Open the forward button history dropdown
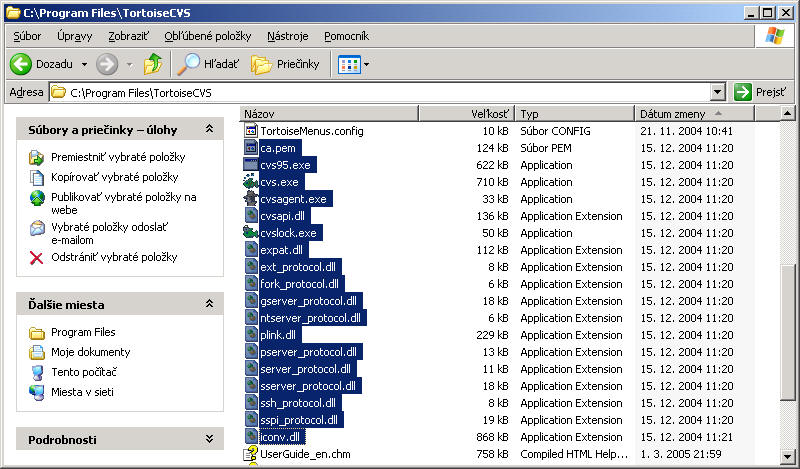Image resolution: width=800 pixels, height=469 pixels. click(x=130, y=65)
